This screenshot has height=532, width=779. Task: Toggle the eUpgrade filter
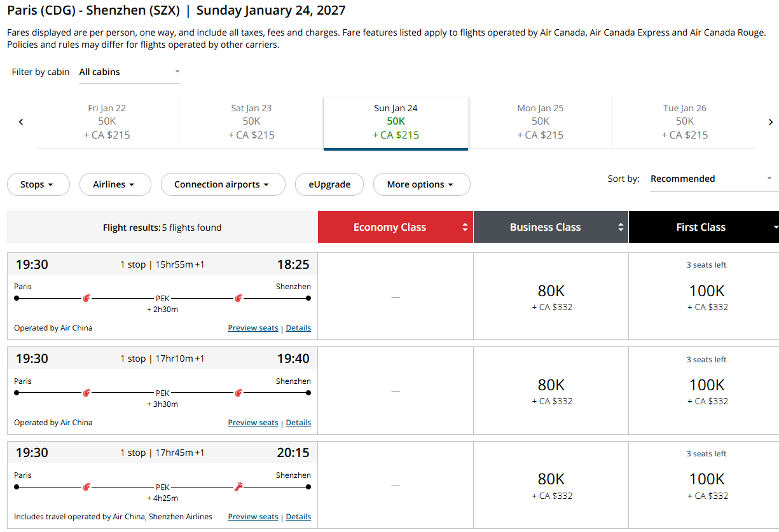[x=329, y=184]
